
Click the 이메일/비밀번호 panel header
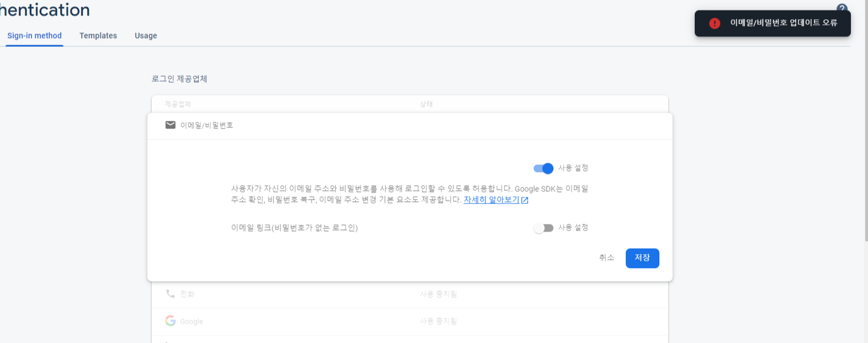click(x=410, y=126)
